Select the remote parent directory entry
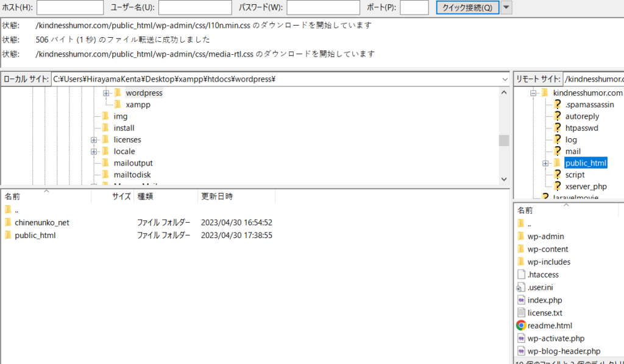The width and height of the screenshot is (624, 364). coord(529,224)
